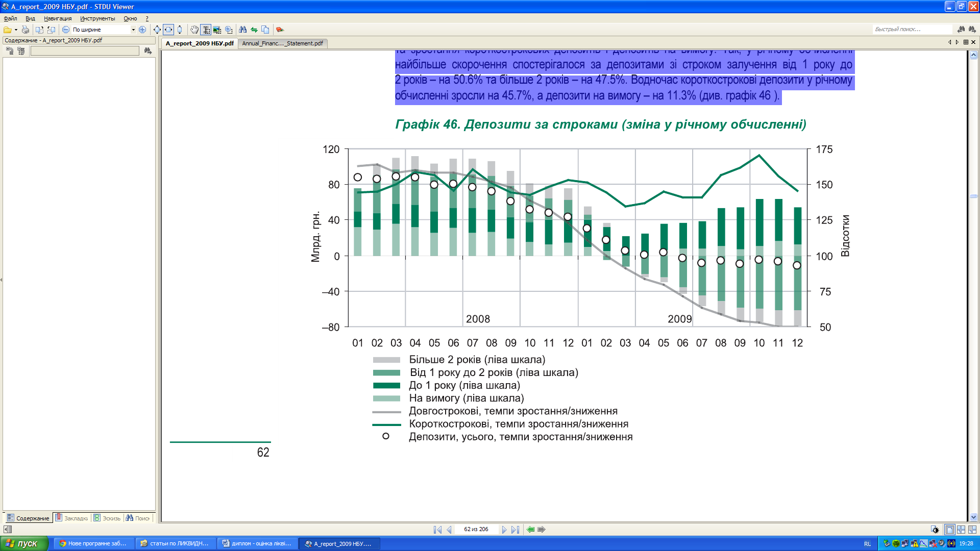Go to first page button

[437, 530]
